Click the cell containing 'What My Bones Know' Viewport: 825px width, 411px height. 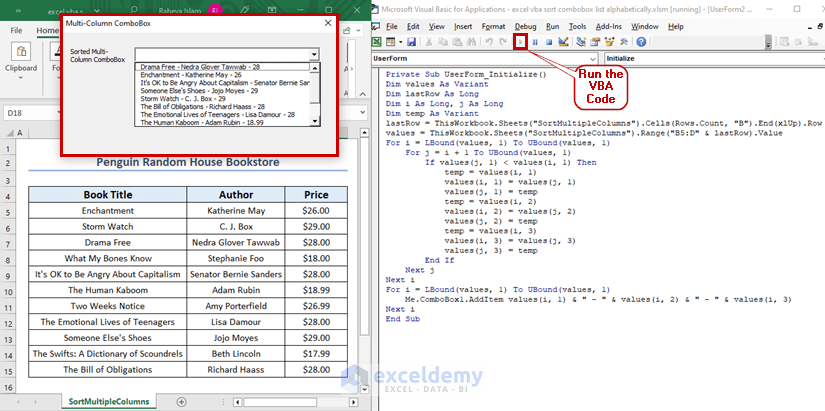click(x=108, y=258)
